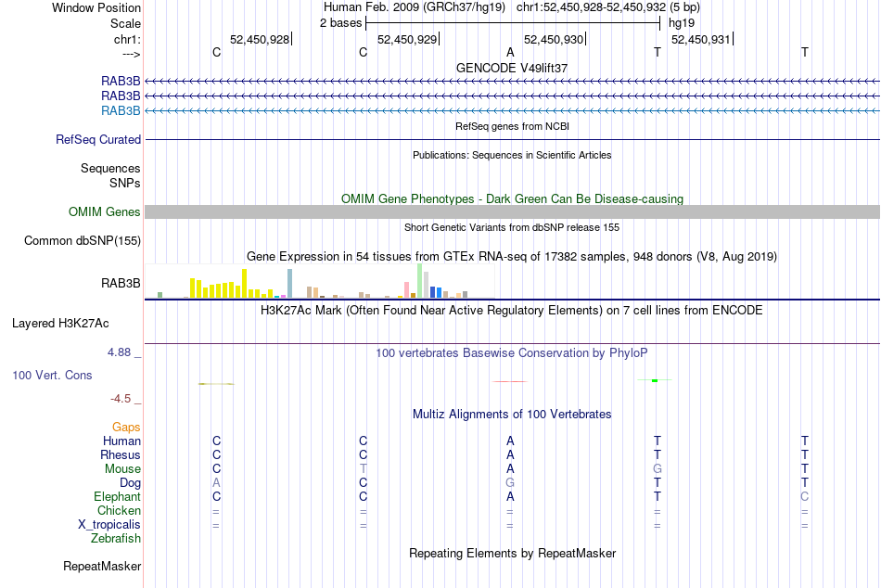
Task: Click the orange 'Gaps' label
Action: tap(126, 428)
